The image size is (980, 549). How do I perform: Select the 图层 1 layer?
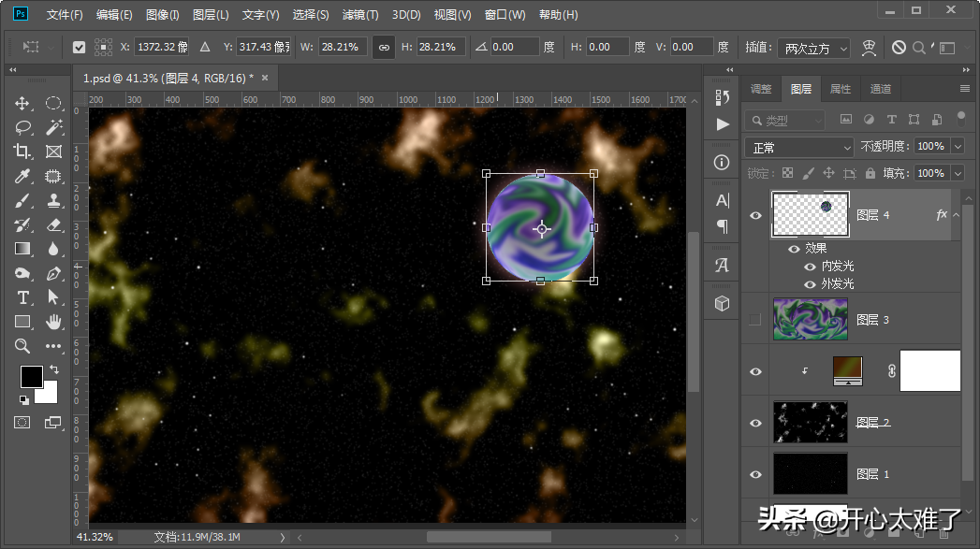[x=870, y=474]
